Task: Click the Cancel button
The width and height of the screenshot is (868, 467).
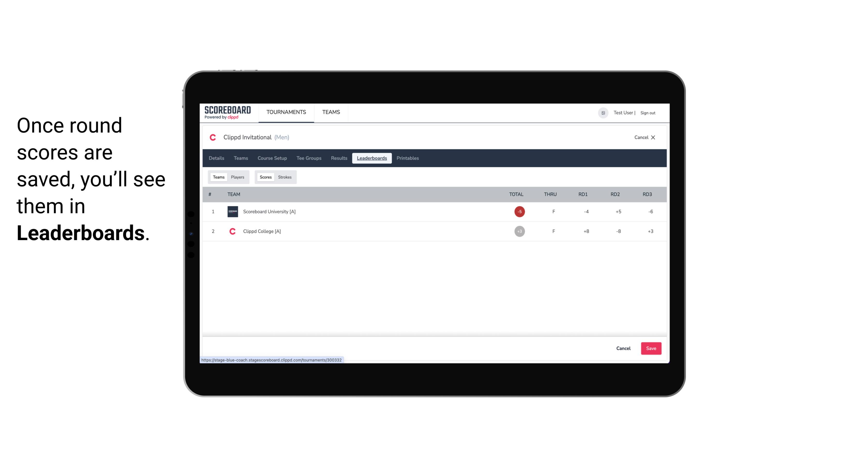Action: [x=624, y=349]
